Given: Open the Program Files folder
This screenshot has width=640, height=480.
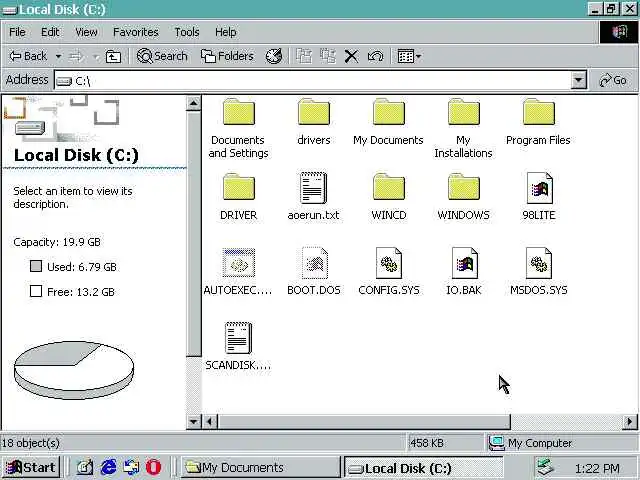Looking at the screenshot, I should (538, 122).
